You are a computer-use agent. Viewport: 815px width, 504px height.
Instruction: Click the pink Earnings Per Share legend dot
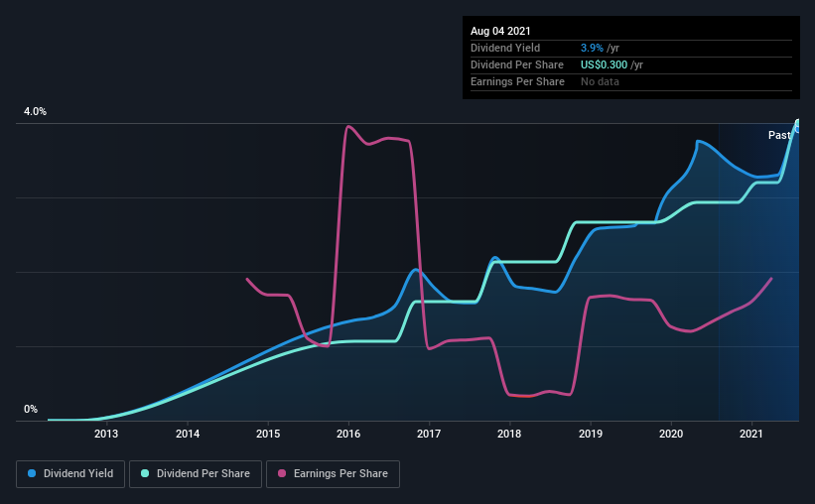pyautogui.click(x=282, y=474)
